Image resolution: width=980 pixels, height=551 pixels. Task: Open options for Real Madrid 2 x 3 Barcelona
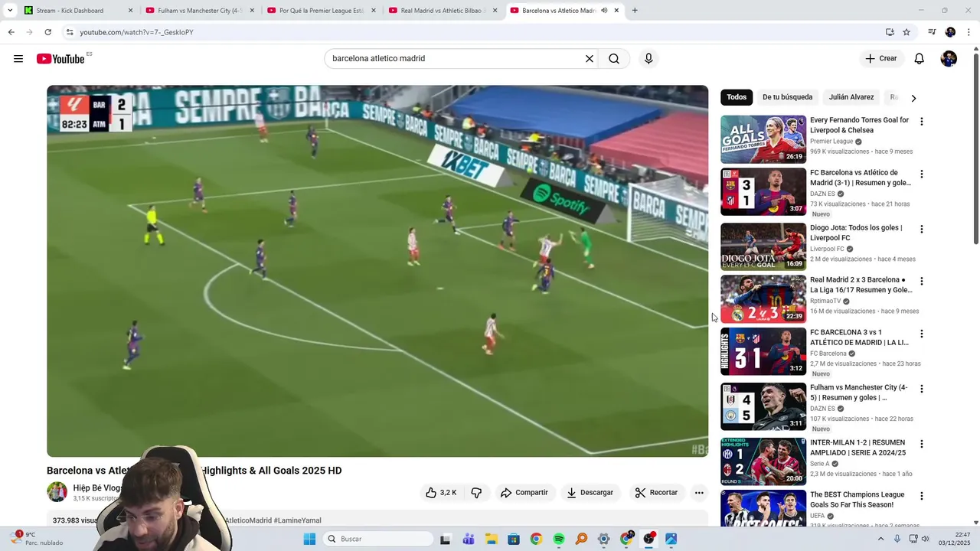pyautogui.click(x=922, y=281)
